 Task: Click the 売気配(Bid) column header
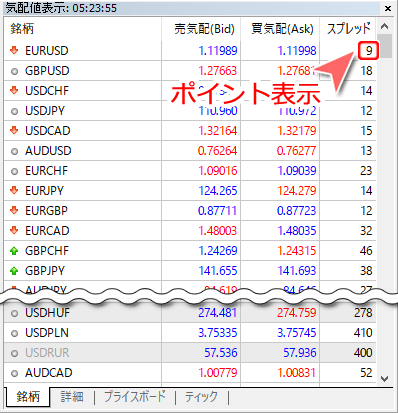point(201,29)
